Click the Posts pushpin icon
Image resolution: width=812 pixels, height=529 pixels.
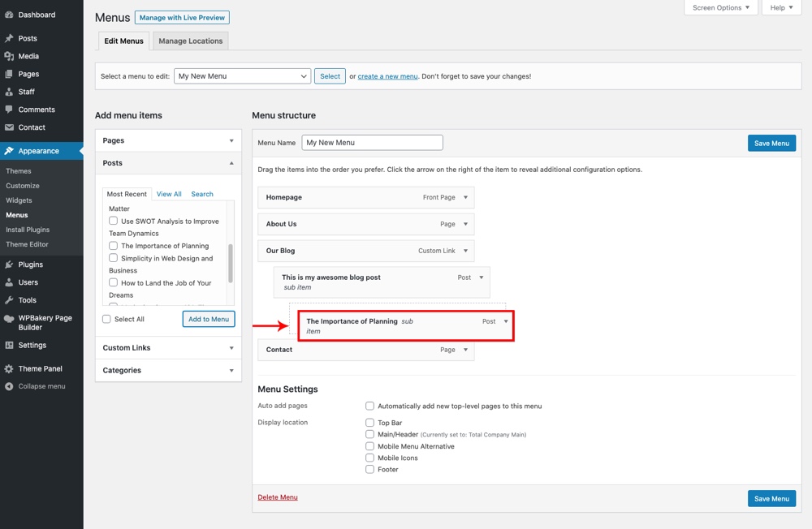click(9, 38)
